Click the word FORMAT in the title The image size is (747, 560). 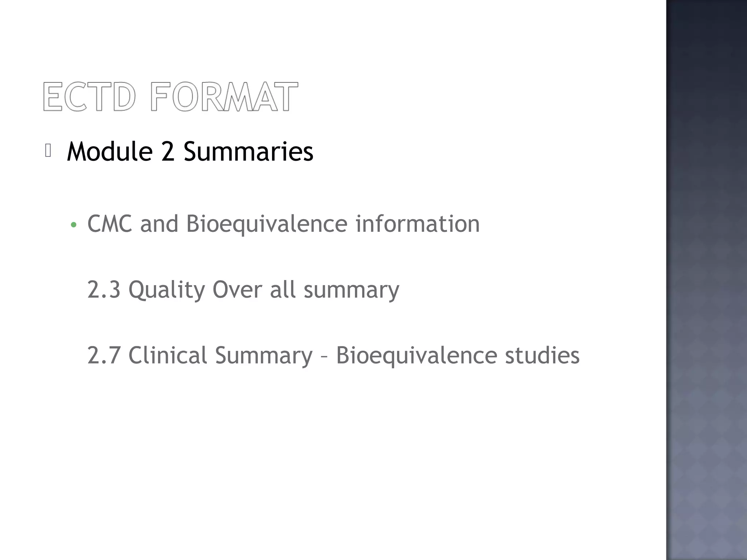click(224, 97)
